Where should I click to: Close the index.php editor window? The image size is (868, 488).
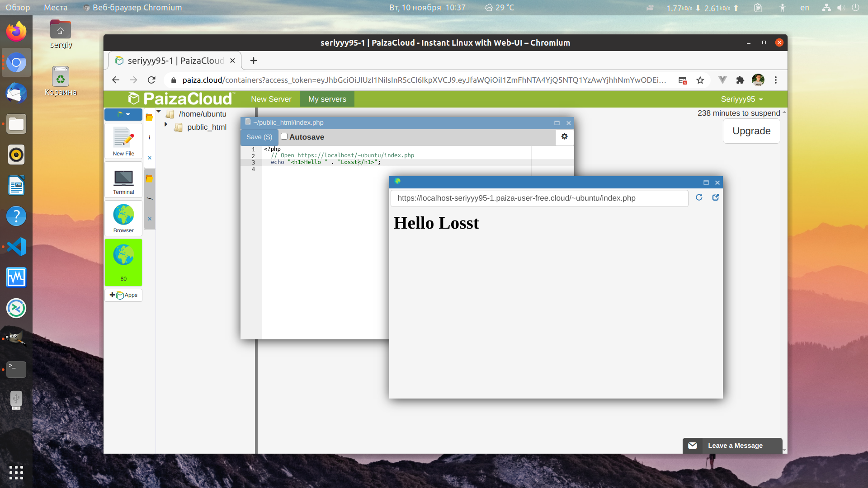tap(569, 123)
